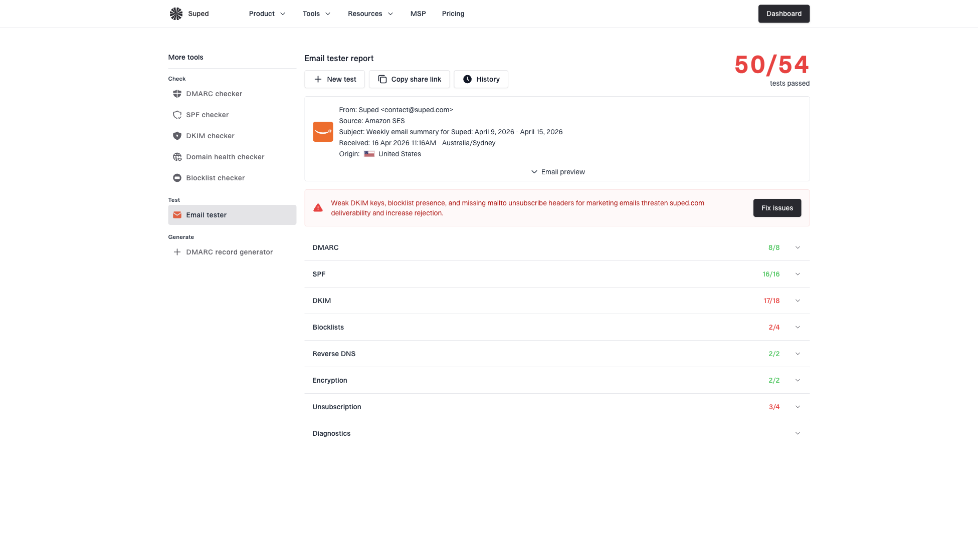The width and height of the screenshot is (978, 560).
Task: Click the Blocklists row label
Action: [x=328, y=327]
